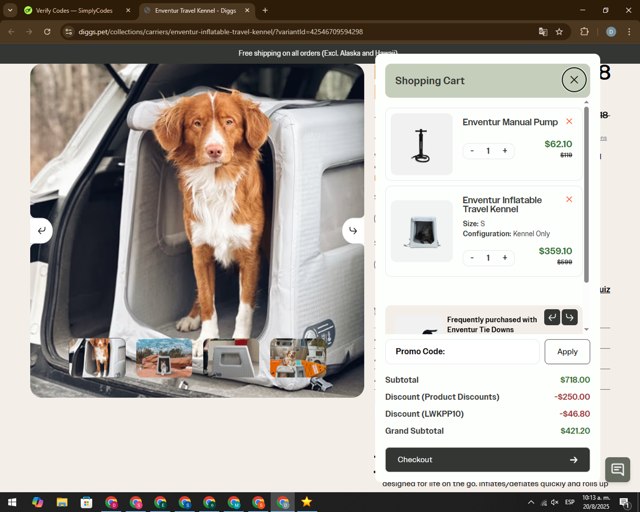The image size is (640, 512).
Task: Select fourth gallery thumbnail with orange mat
Action: pos(298,357)
